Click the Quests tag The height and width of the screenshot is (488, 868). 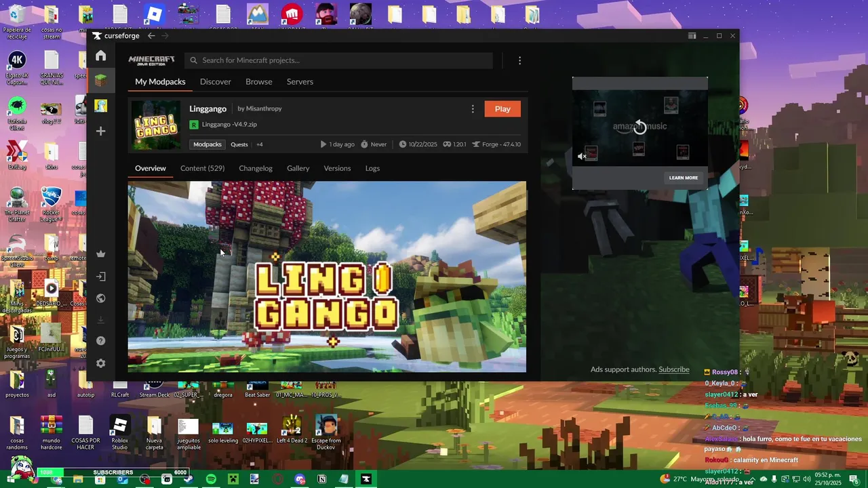(239, 144)
